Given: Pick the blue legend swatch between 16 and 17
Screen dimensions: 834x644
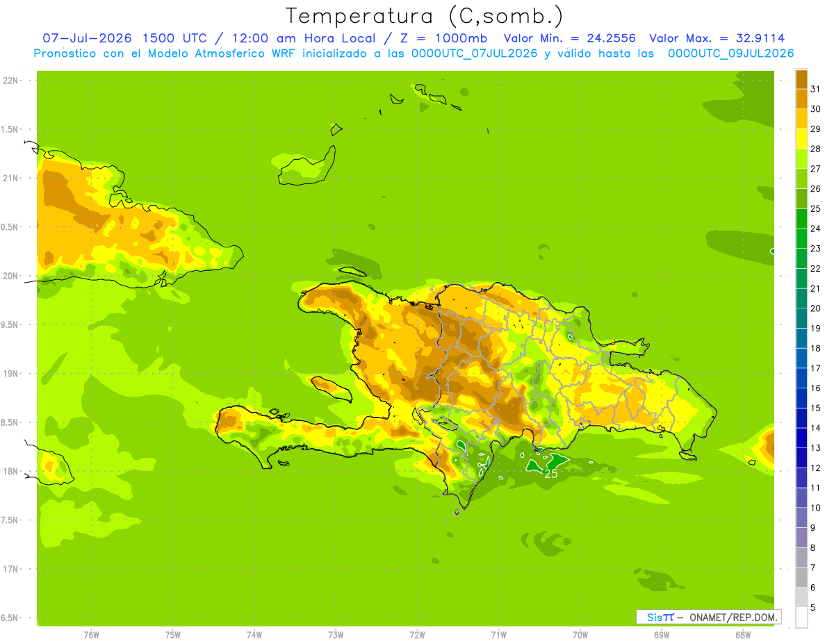Looking at the screenshot, I should 801,378.
